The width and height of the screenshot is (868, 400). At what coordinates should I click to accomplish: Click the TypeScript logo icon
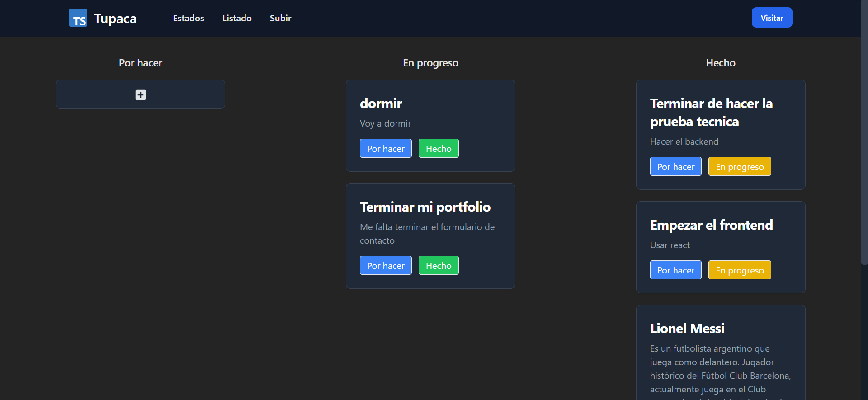pyautogui.click(x=78, y=18)
